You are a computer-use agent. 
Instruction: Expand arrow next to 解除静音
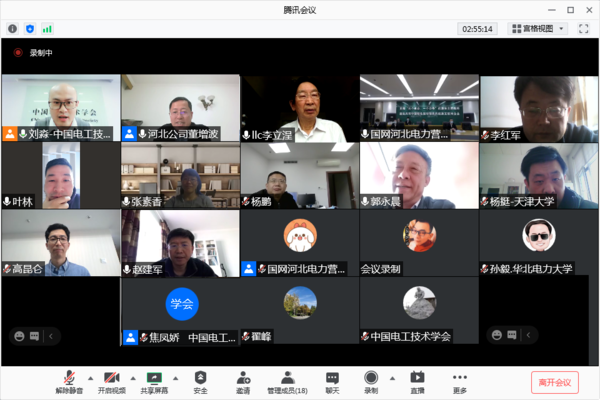click(90, 378)
